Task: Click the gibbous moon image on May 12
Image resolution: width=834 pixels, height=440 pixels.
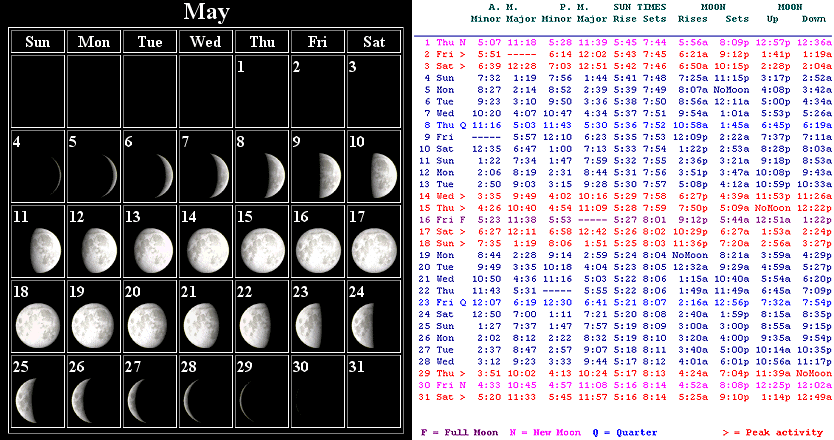Action: point(96,248)
